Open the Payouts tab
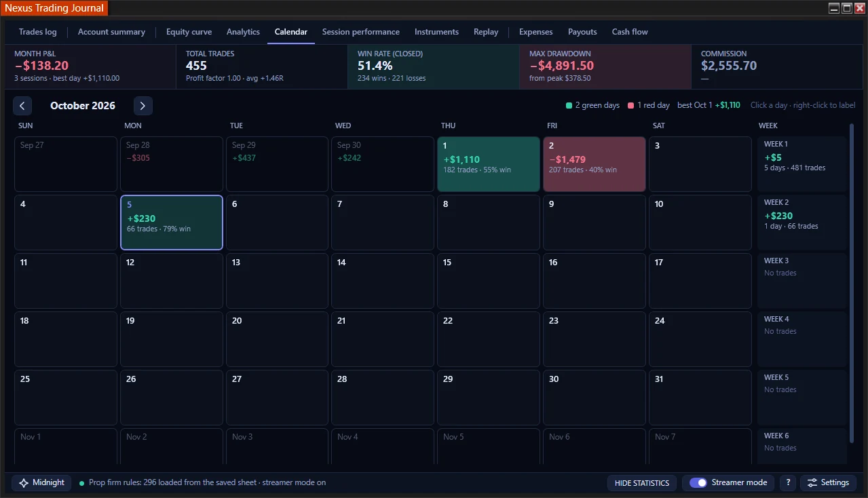This screenshot has height=498, width=868. tap(582, 32)
